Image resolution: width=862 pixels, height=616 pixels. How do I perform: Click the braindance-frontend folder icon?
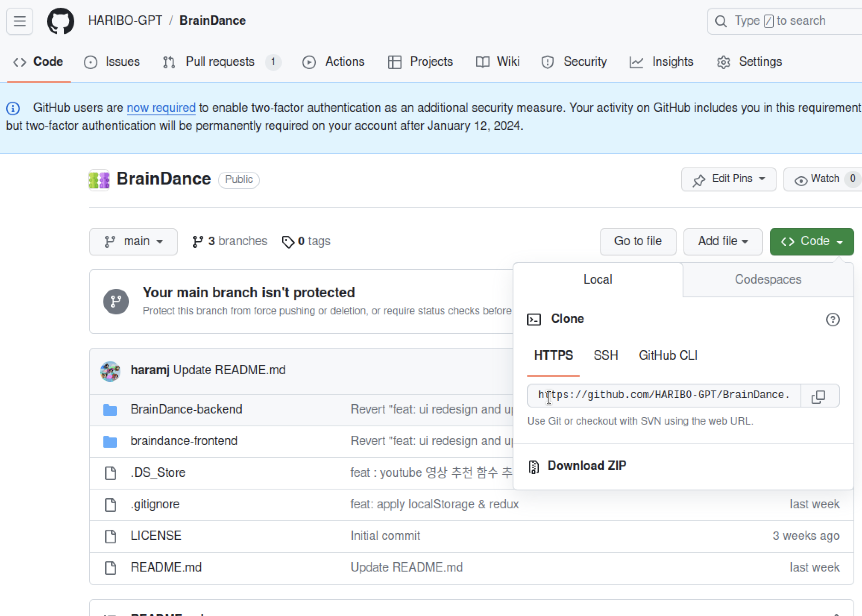click(110, 441)
